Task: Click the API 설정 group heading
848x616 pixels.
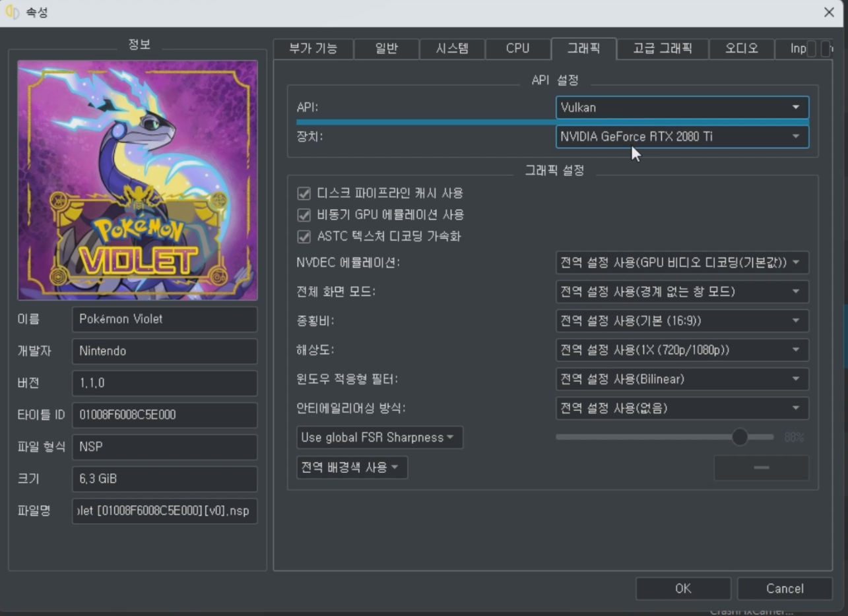Action: [555, 80]
